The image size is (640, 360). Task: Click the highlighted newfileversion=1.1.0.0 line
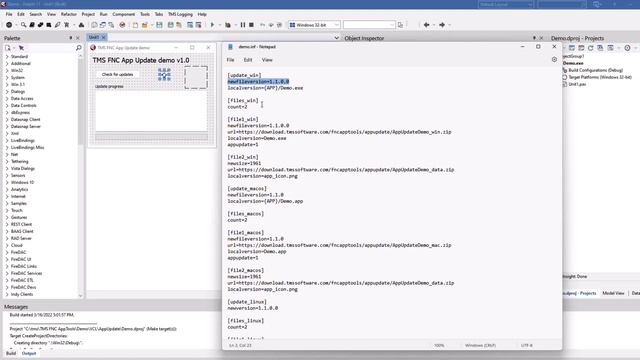(x=258, y=82)
